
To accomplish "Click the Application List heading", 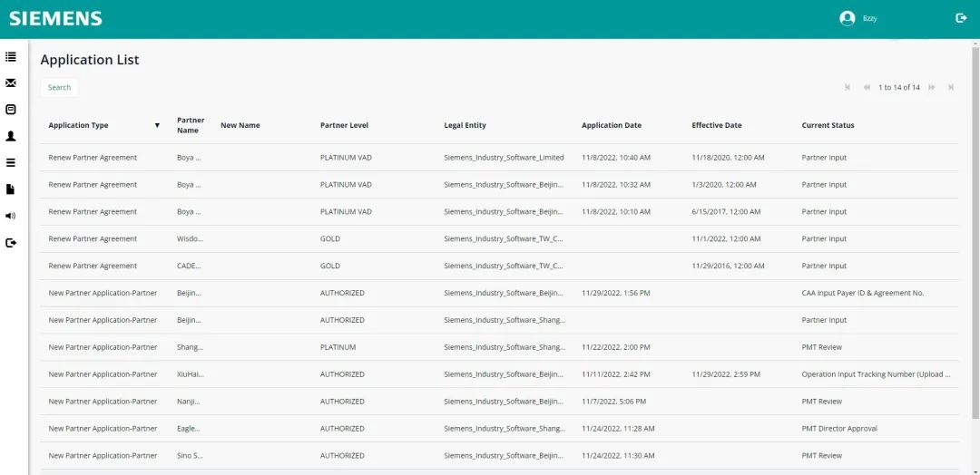I will (90, 60).
